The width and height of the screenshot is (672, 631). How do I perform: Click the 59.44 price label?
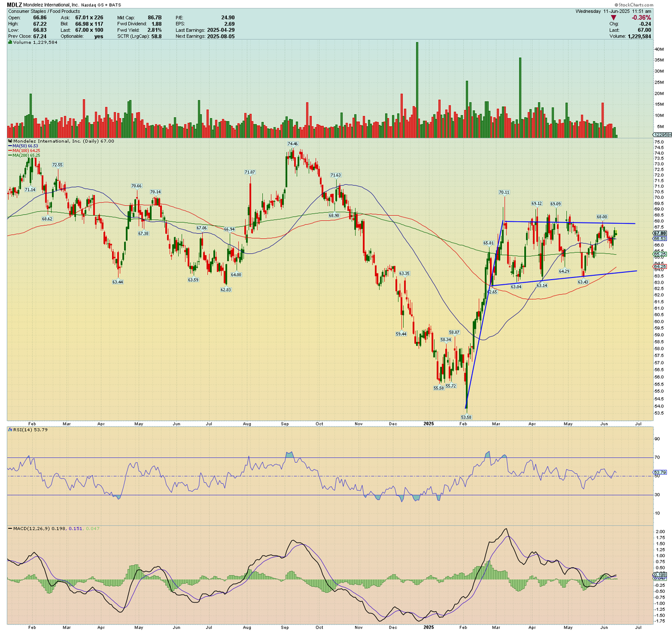pos(402,334)
